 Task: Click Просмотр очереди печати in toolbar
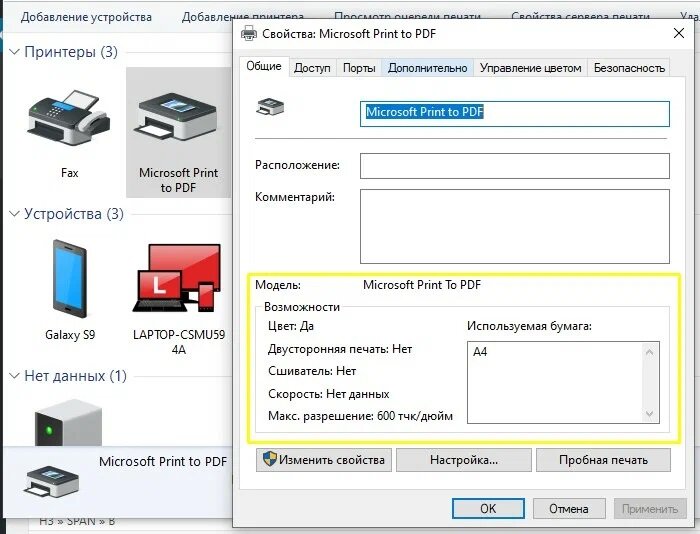tap(407, 17)
